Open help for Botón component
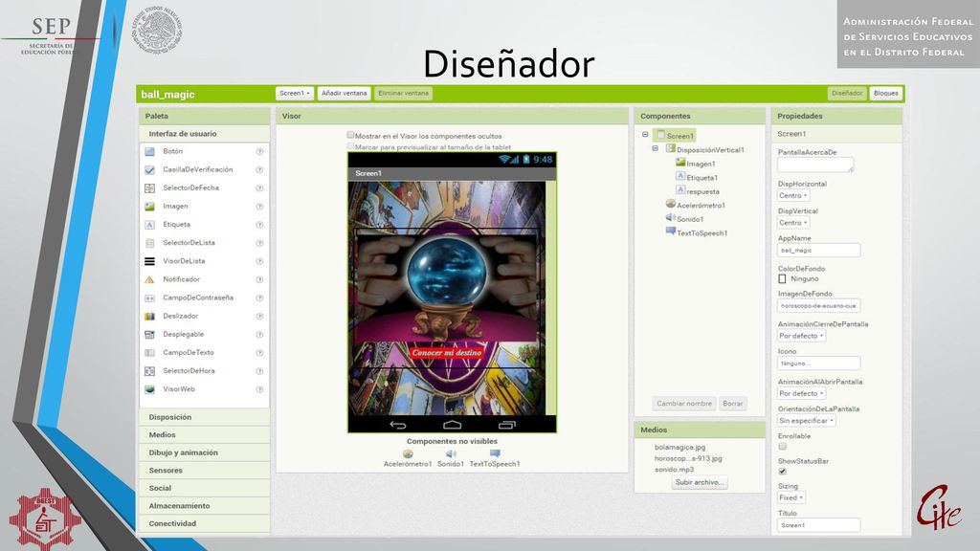 [259, 152]
